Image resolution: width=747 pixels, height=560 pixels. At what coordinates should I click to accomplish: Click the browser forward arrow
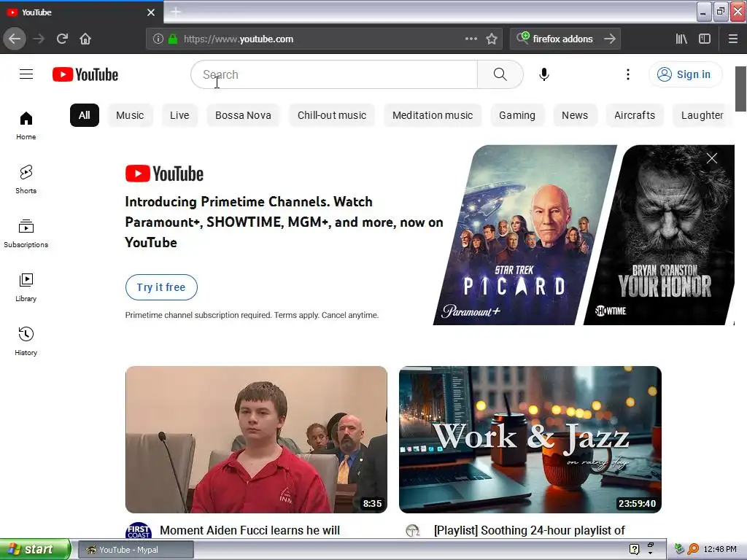(x=39, y=39)
